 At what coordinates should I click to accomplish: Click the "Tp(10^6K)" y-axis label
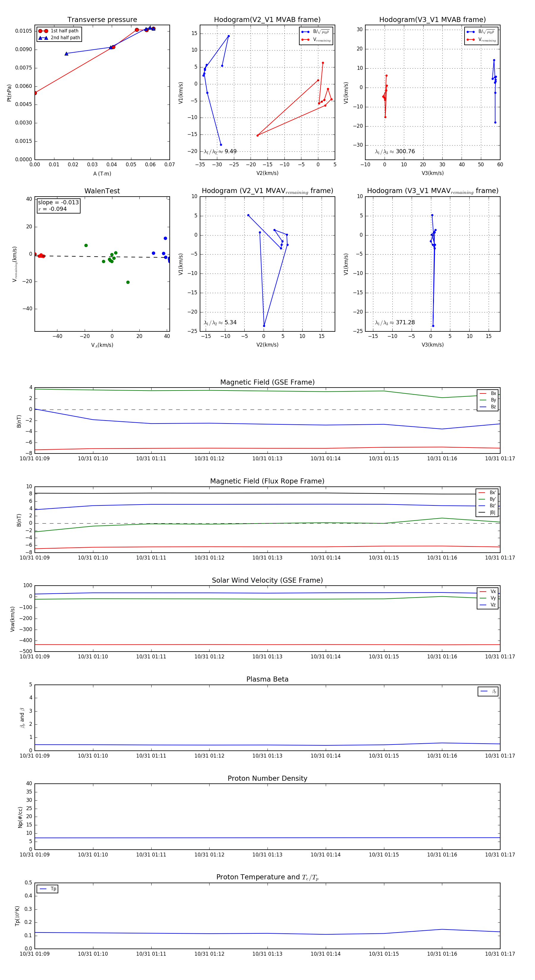click(17, 916)
